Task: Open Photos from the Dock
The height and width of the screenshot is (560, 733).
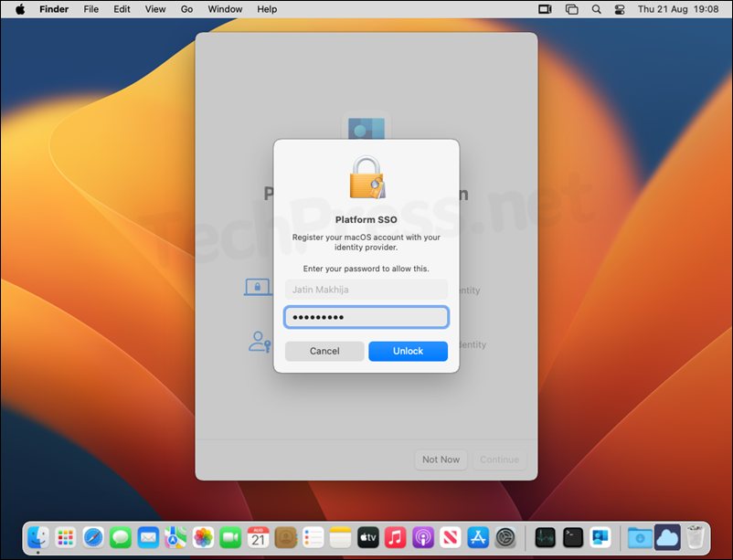Action: (203, 537)
